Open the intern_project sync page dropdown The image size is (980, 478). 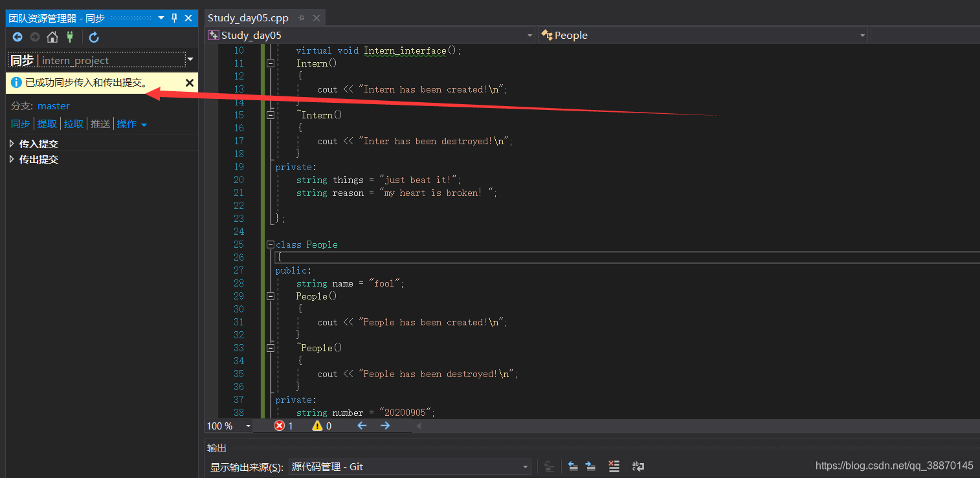tap(190, 60)
